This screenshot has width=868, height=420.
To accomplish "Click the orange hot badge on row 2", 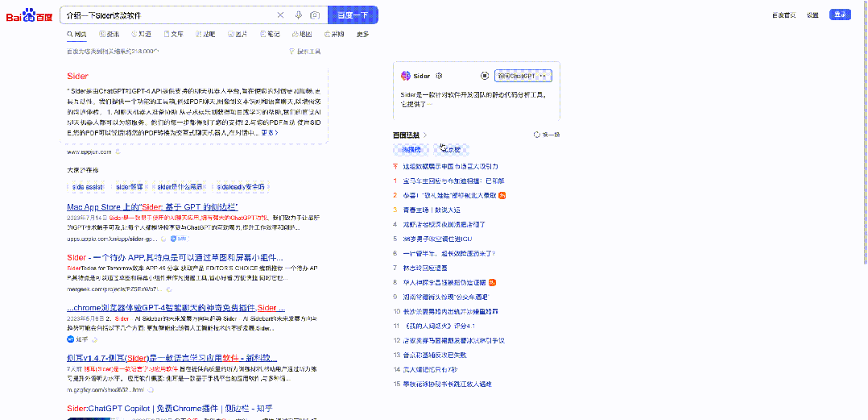I will pos(502,195).
